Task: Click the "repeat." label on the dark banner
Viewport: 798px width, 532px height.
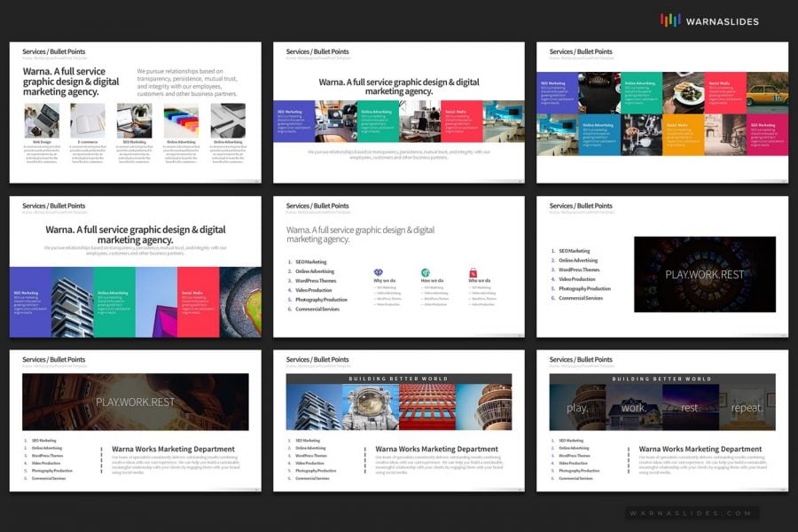Action: click(745, 408)
